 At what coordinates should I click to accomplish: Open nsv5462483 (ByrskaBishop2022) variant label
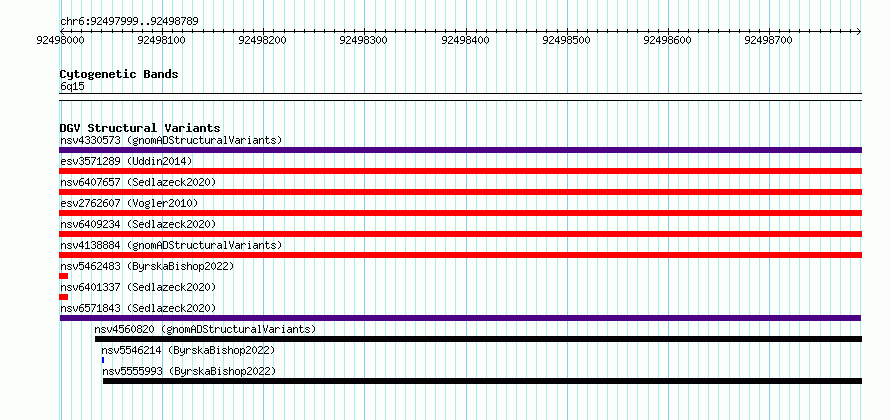click(147, 266)
